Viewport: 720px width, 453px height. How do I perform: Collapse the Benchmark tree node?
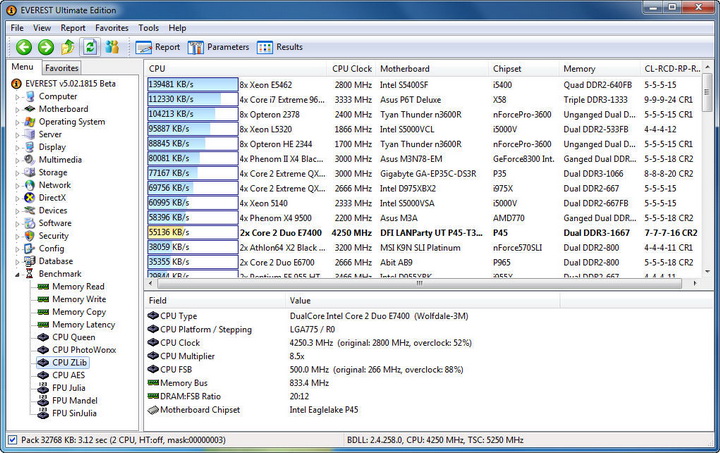pyautogui.click(x=17, y=274)
